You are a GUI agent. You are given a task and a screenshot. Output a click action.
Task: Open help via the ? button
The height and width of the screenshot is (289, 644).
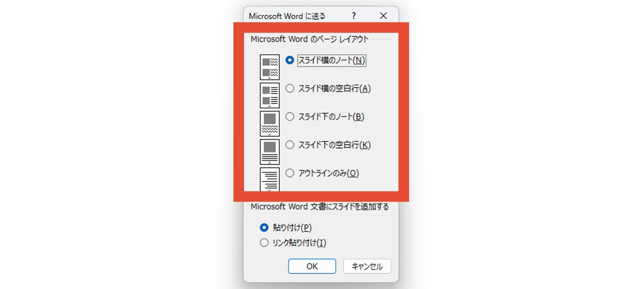pyautogui.click(x=354, y=16)
